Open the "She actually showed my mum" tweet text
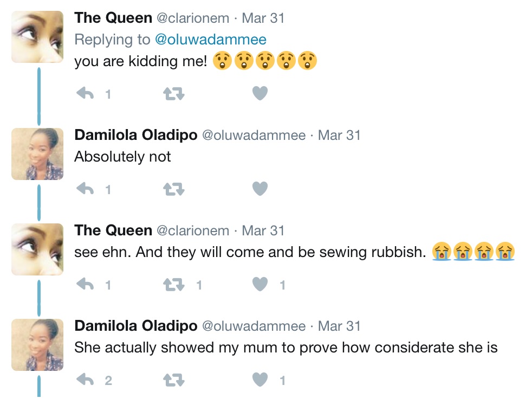 click(x=286, y=347)
